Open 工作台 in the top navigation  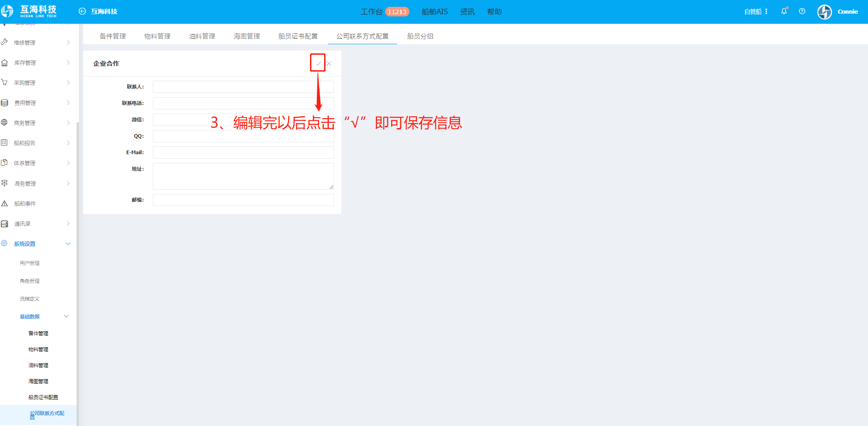(372, 11)
